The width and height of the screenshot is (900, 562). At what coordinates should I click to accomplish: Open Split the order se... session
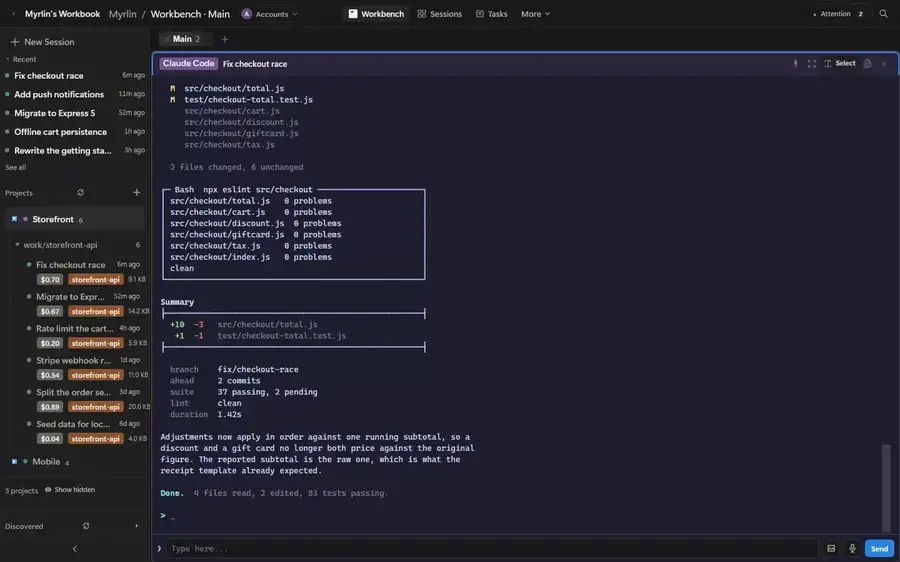pos(73,393)
